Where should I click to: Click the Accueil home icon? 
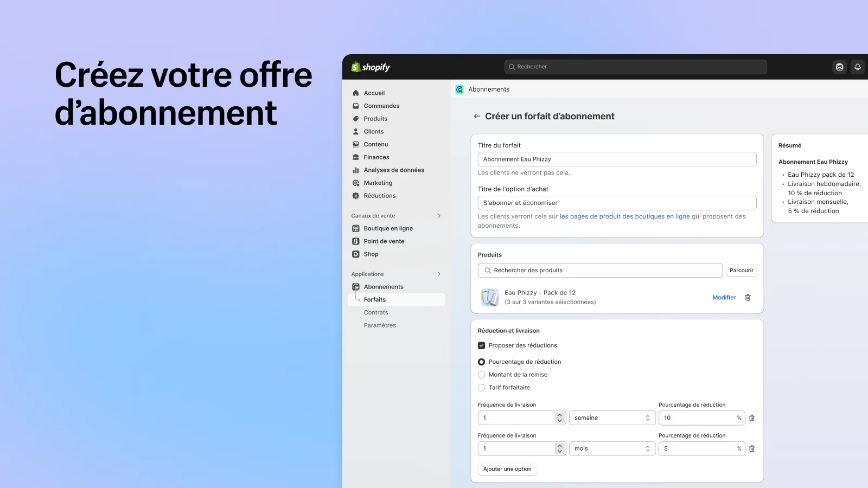click(356, 93)
